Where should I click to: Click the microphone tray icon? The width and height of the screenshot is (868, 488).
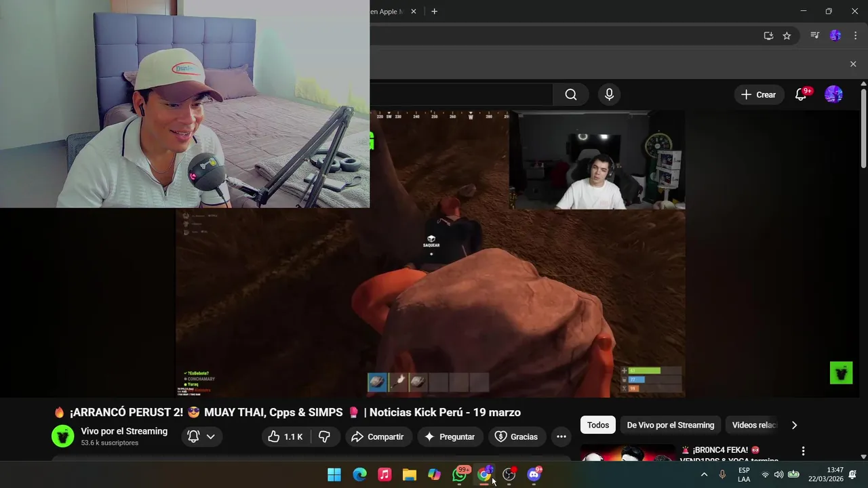tap(722, 474)
